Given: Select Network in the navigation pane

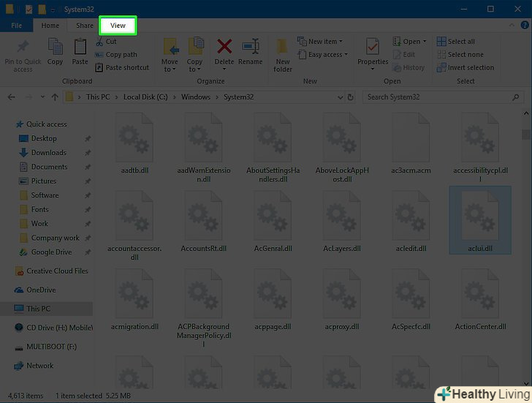Looking at the screenshot, I should pos(34,366).
